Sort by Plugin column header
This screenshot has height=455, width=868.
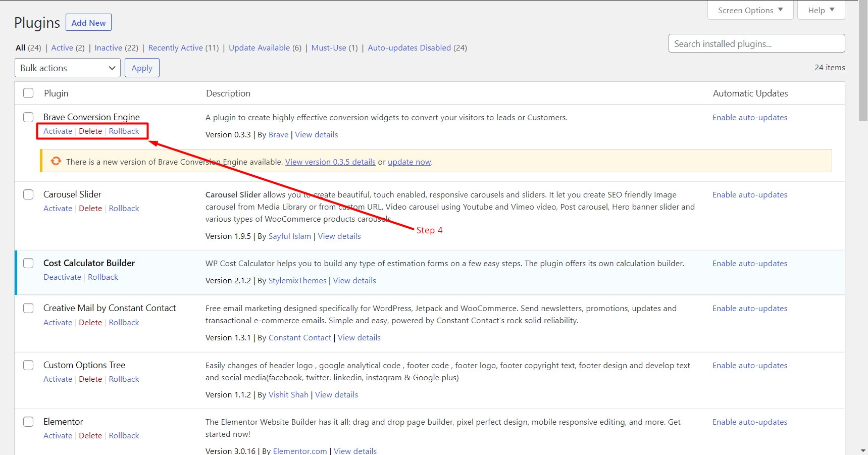tap(56, 93)
